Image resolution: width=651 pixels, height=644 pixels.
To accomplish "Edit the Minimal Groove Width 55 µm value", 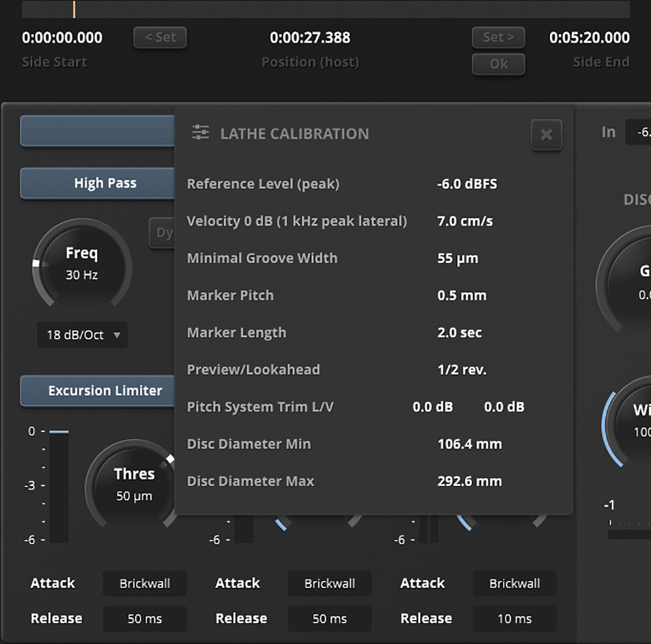I will (458, 259).
